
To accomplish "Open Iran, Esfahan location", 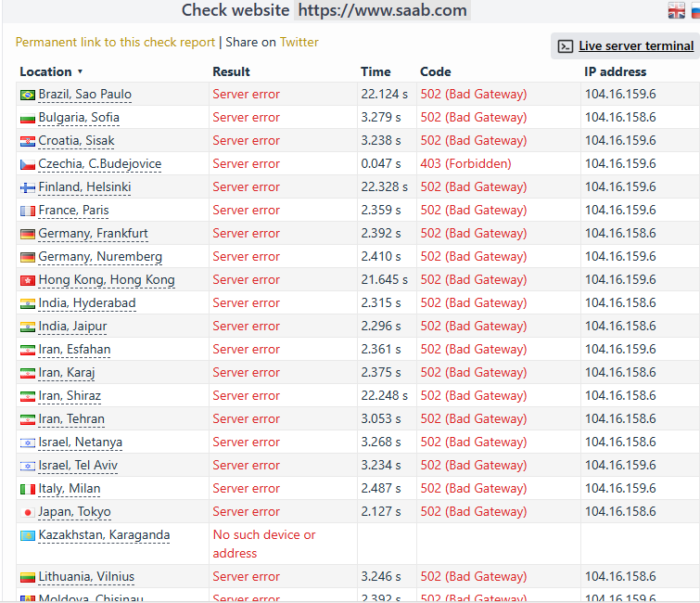I will [74, 350].
